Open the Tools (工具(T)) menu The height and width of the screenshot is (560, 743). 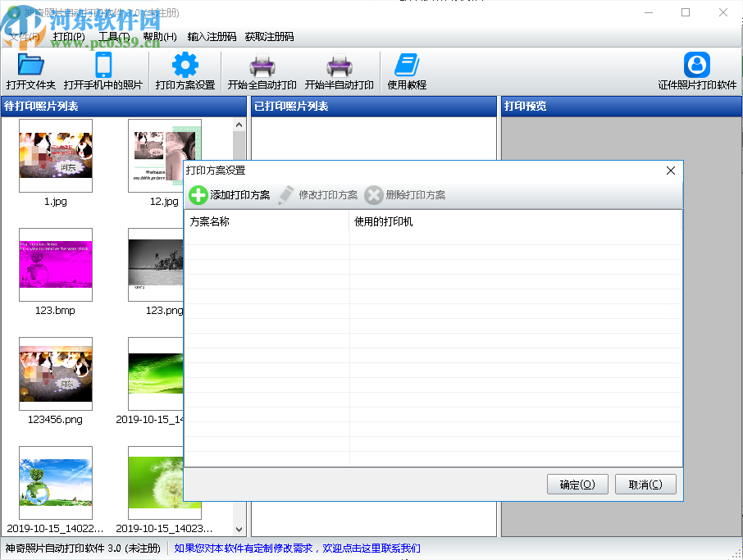pos(114,37)
